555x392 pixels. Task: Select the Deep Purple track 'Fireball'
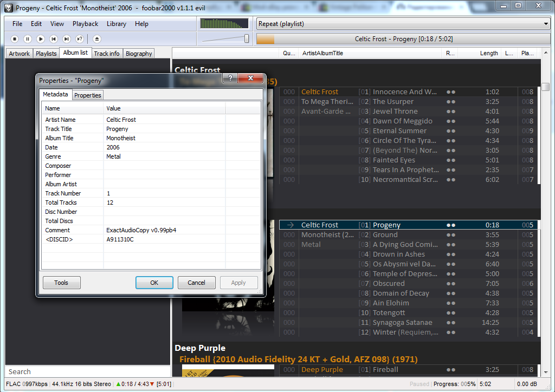tap(409, 369)
